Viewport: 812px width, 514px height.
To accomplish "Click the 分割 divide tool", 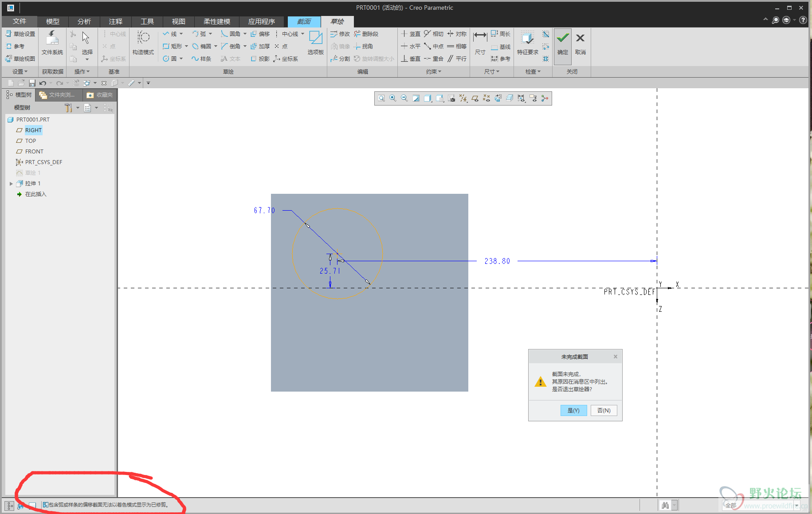I will point(340,59).
